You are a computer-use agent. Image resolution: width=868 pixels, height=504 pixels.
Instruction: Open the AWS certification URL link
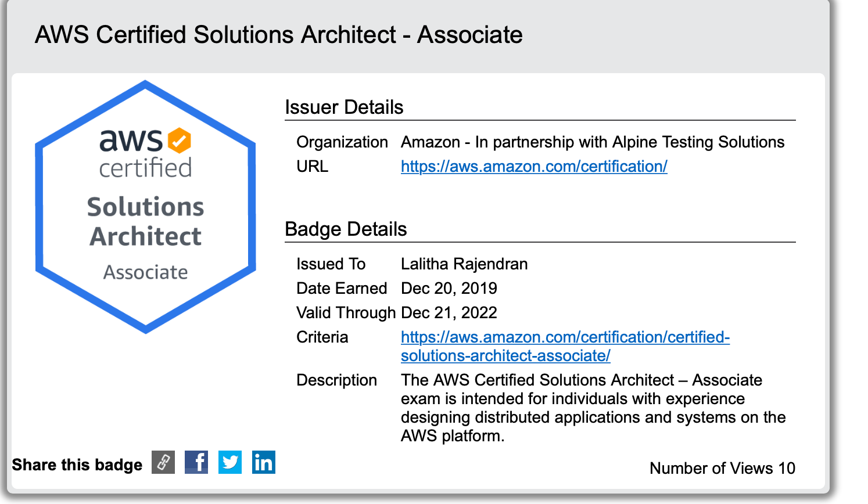click(x=534, y=167)
